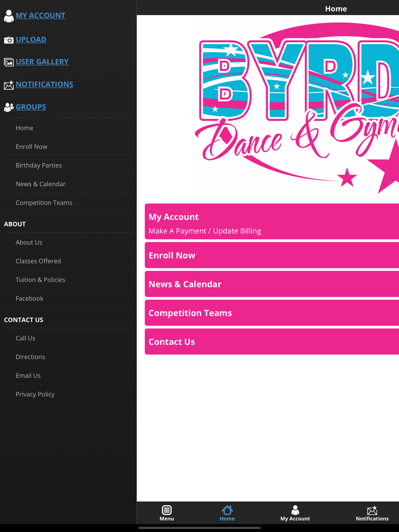Screen dimensions: 399x532
Task: Tap the Menu label in bottom bar
Action: coord(167,518)
